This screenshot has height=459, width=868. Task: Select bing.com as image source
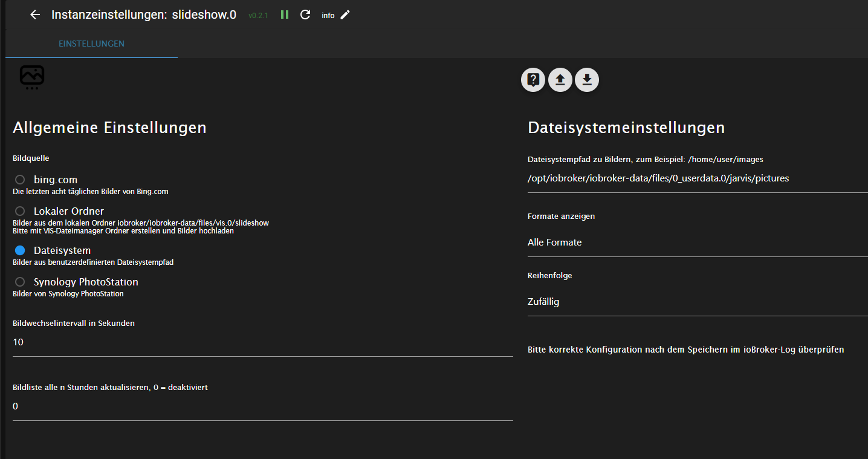(20, 180)
